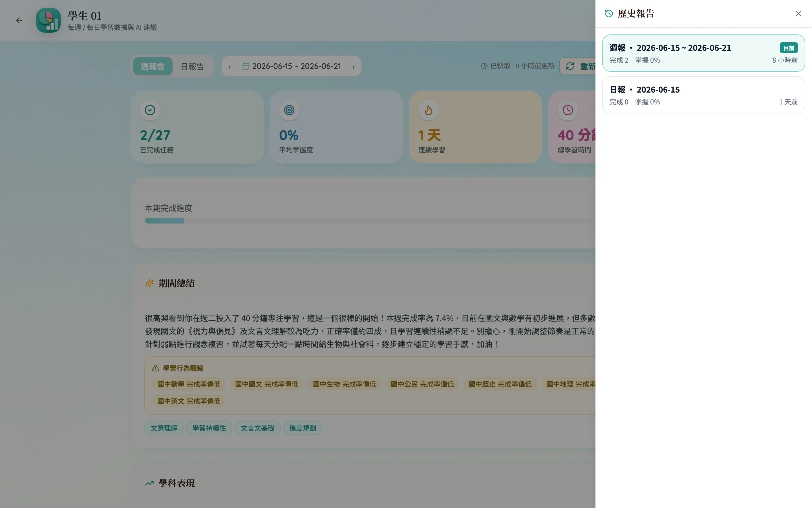This screenshot has width=812, height=508.
Task: Click the flame icon on 連續學習 card
Action: tap(429, 110)
